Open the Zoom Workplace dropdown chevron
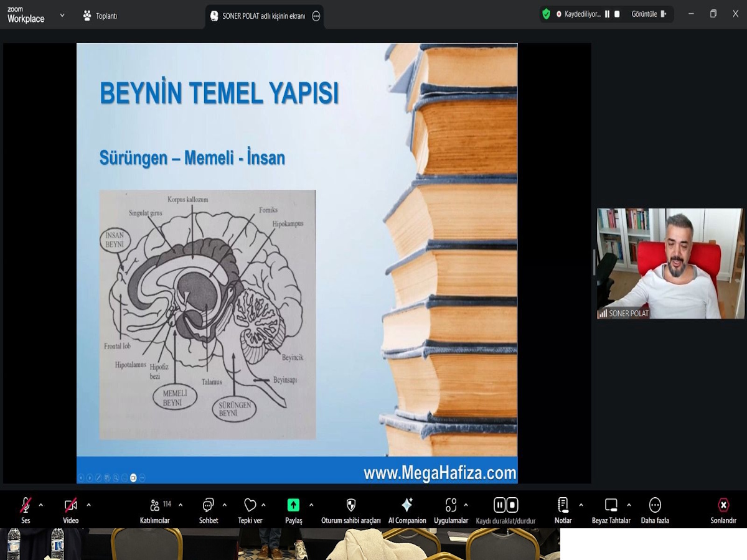Viewport: 747px width, 560px height. pyautogui.click(x=62, y=15)
